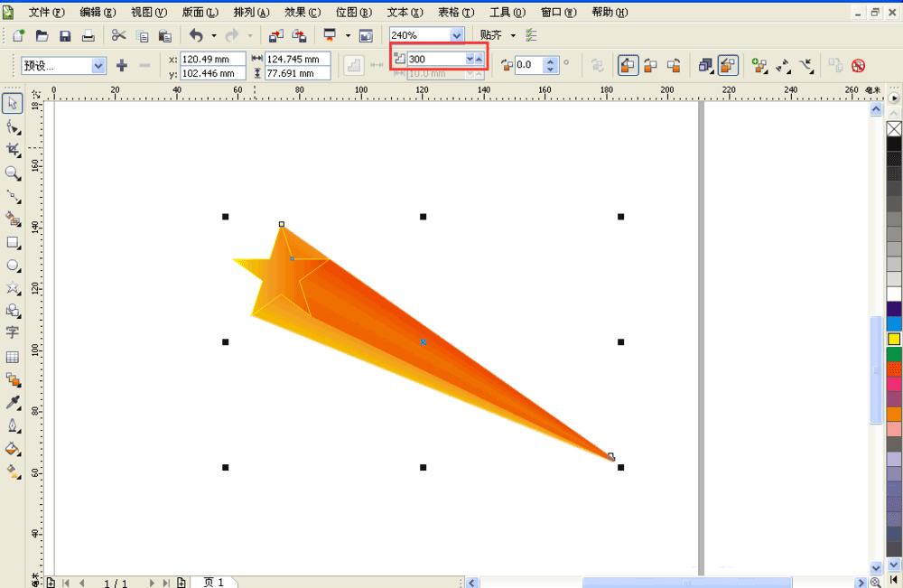Expand the 预设 presets dropdown

pyautogui.click(x=98, y=66)
